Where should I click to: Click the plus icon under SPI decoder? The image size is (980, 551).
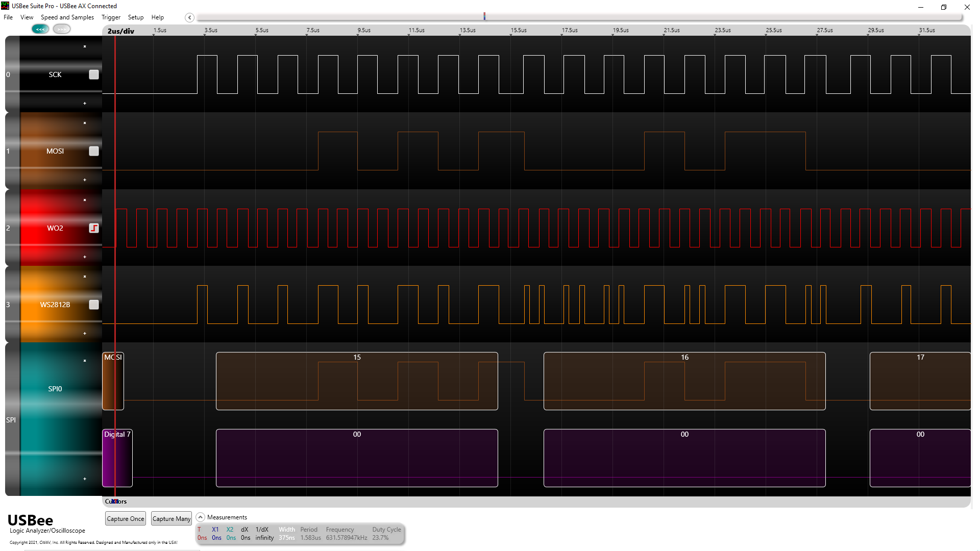click(x=85, y=479)
